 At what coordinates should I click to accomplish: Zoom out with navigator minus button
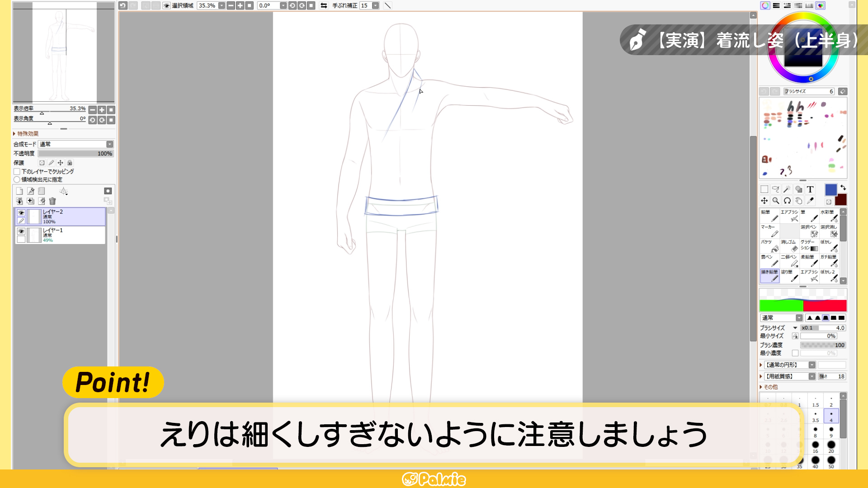point(92,110)
